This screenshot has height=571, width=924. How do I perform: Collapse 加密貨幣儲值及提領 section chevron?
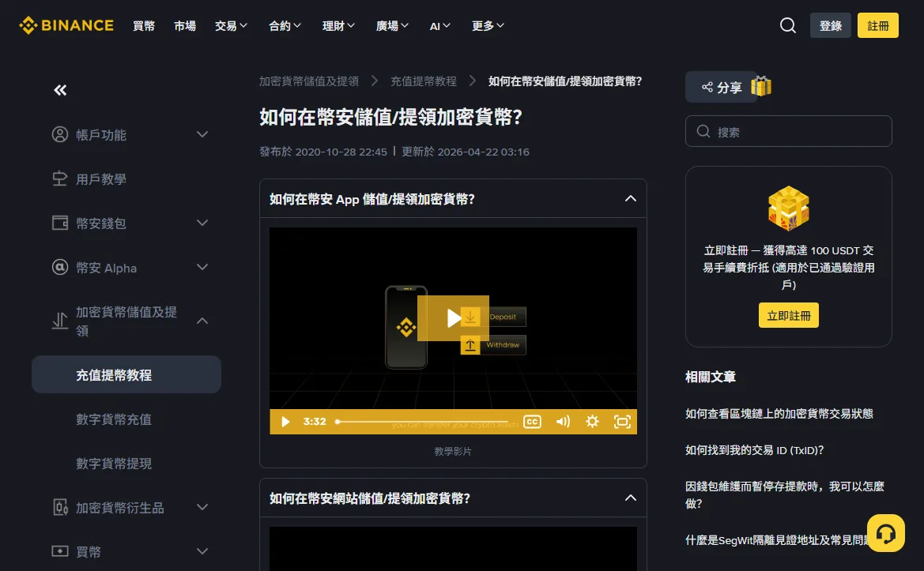202,321
